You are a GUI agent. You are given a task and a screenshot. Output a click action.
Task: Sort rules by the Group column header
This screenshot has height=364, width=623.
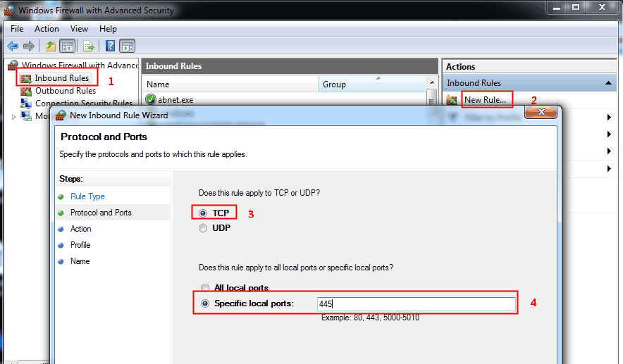click(x=372, y=84)
